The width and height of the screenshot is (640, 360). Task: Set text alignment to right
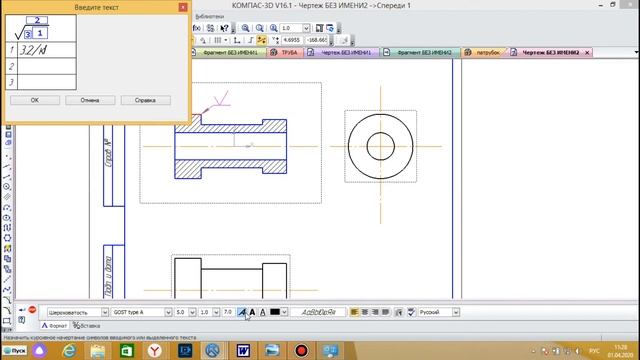point(375,312)
